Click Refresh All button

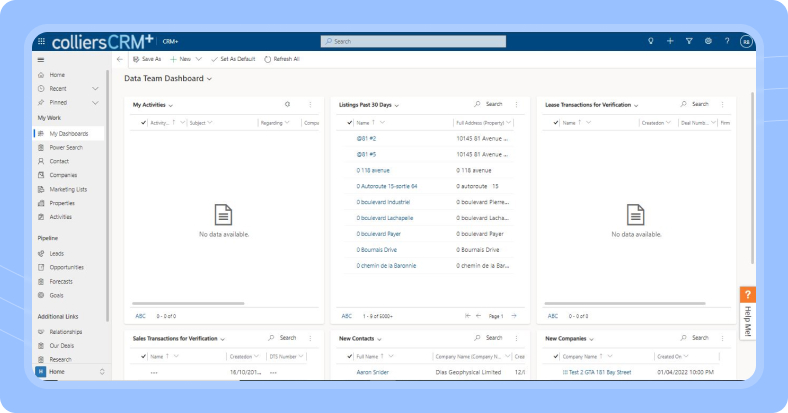tap(282, 59)
